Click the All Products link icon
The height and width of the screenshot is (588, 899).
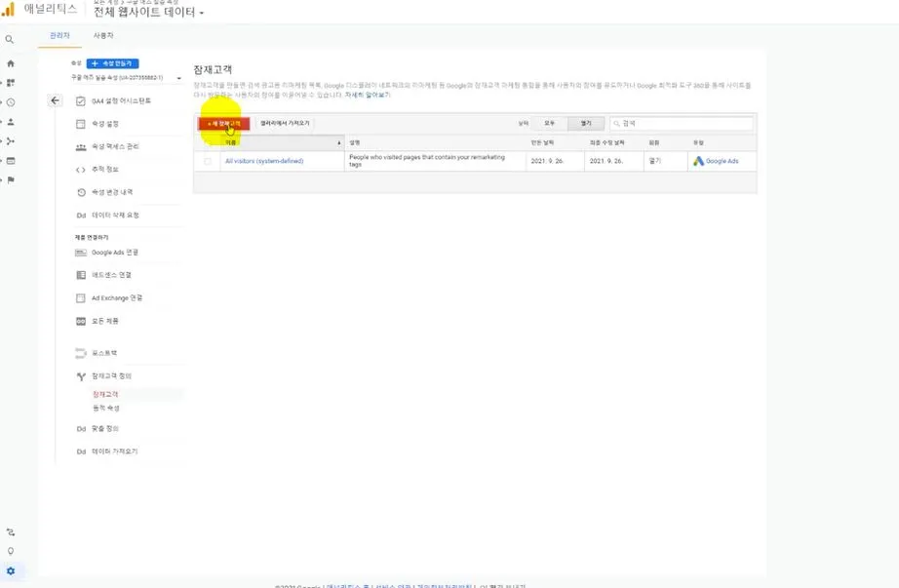[x=81, y=321]
